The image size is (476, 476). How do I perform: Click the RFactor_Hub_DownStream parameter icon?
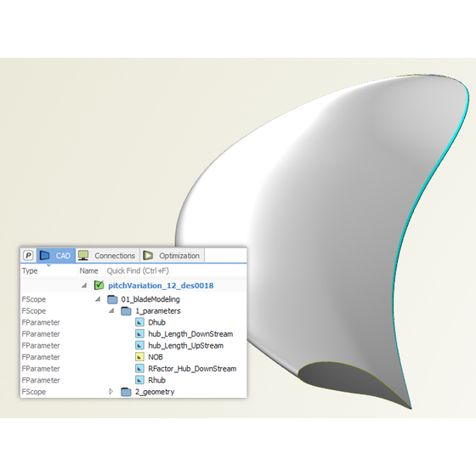139,369
